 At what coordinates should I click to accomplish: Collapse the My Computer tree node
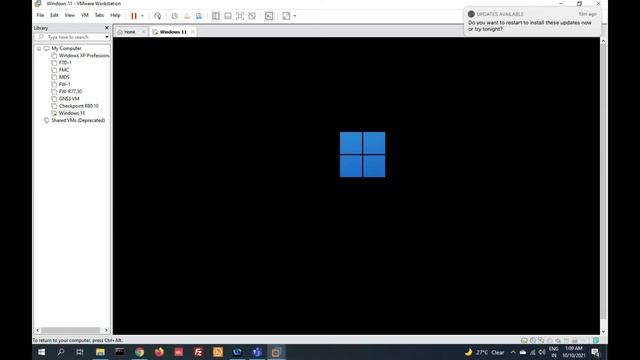coord(39,49)
